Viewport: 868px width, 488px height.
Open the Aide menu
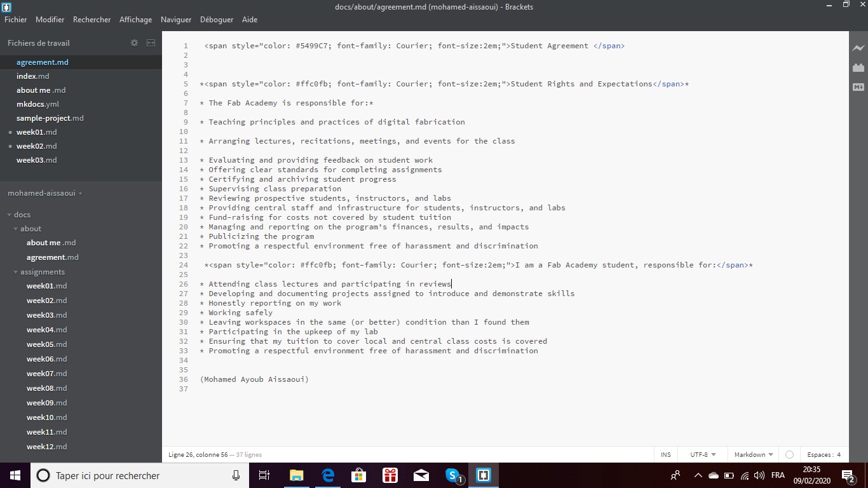click(x=250, y=20)
